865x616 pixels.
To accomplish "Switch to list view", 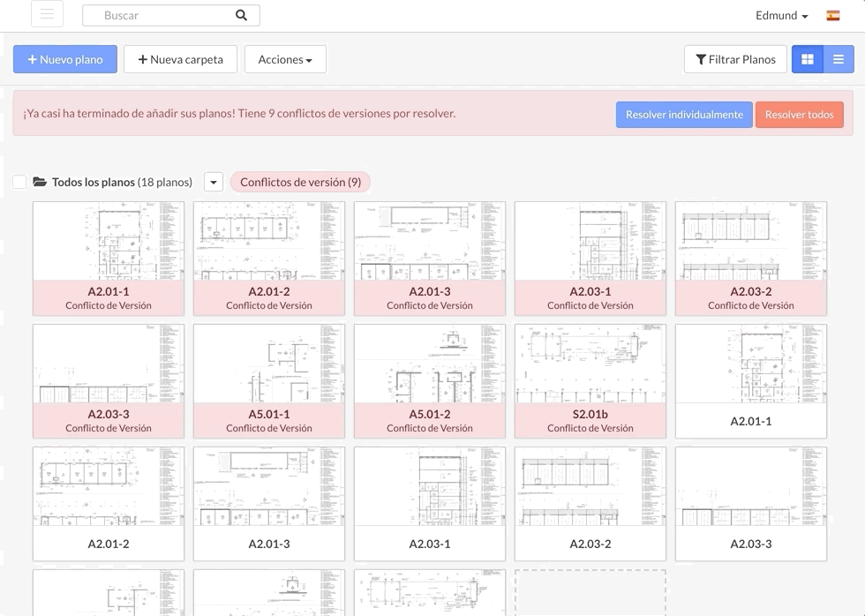I will pos(838,59).
